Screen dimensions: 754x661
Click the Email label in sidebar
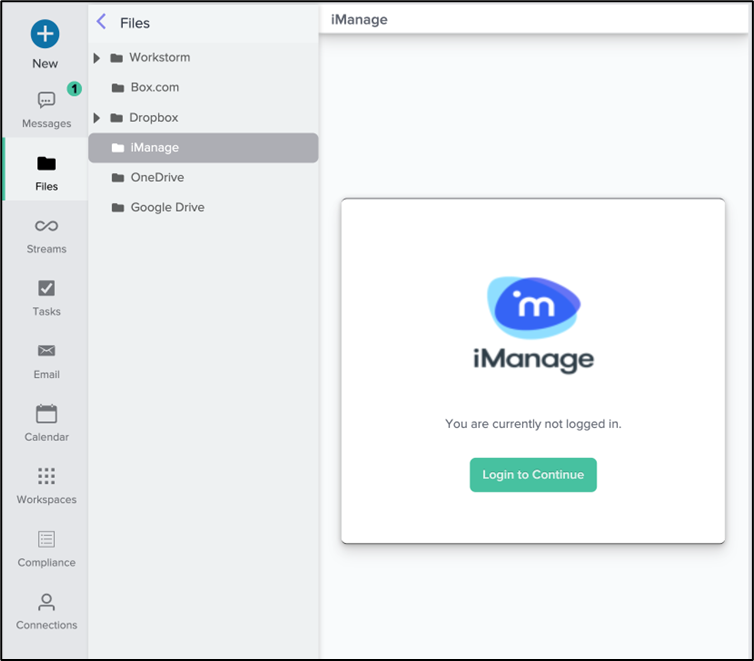point(46,374)
